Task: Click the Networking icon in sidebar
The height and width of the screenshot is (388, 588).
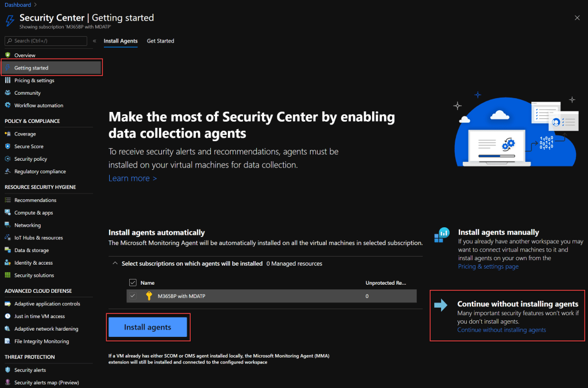Action: click(8, 225)
